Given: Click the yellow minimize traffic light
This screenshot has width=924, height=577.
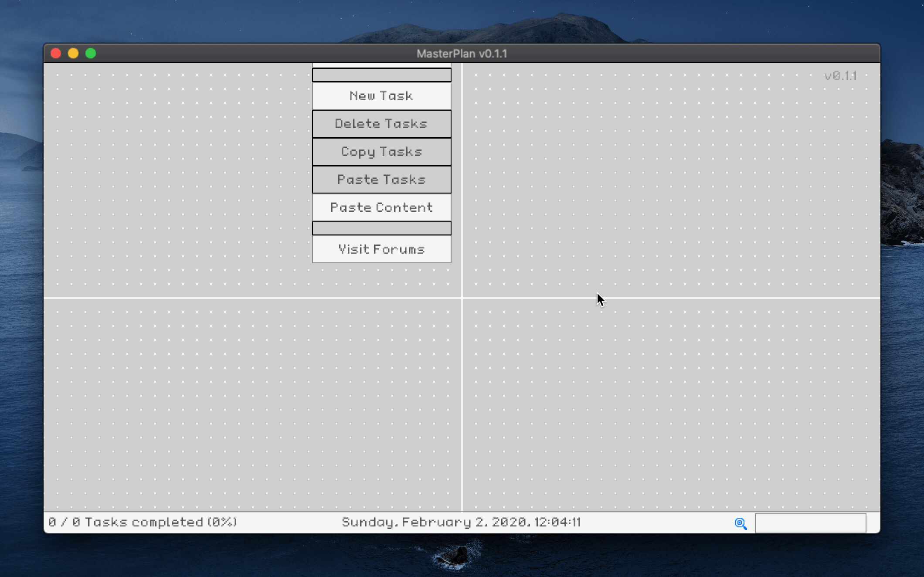Looking at the screenshot, I should coord(73,53).
